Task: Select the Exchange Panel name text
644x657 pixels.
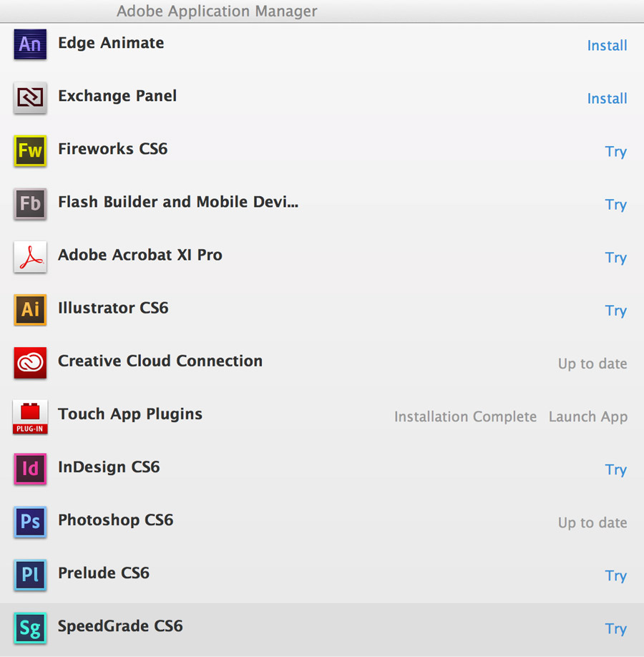Action: [117, 96]
